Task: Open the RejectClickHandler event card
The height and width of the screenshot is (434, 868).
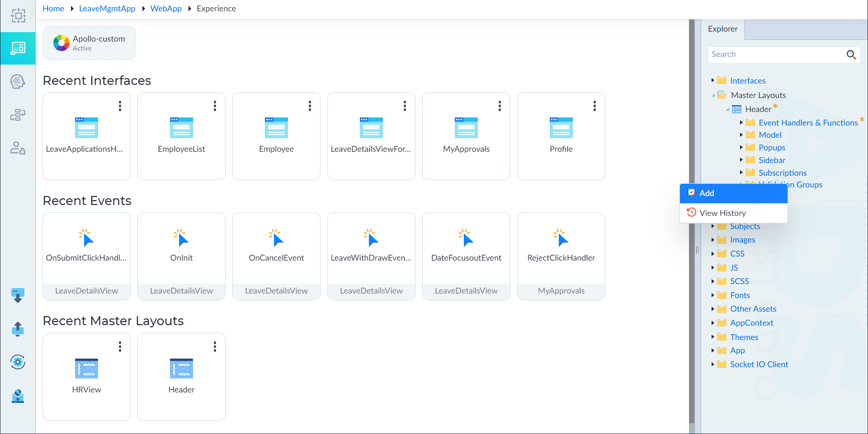Action: [561, 256]
